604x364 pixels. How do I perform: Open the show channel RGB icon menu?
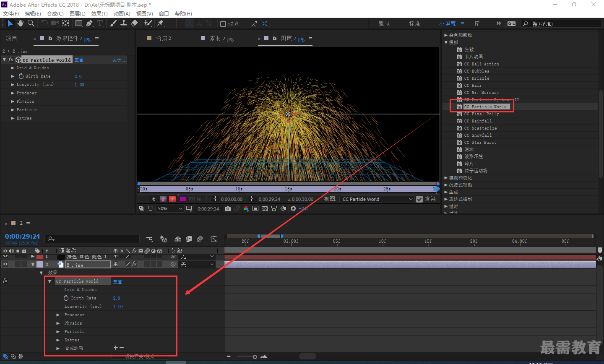(x=246, y=208)
